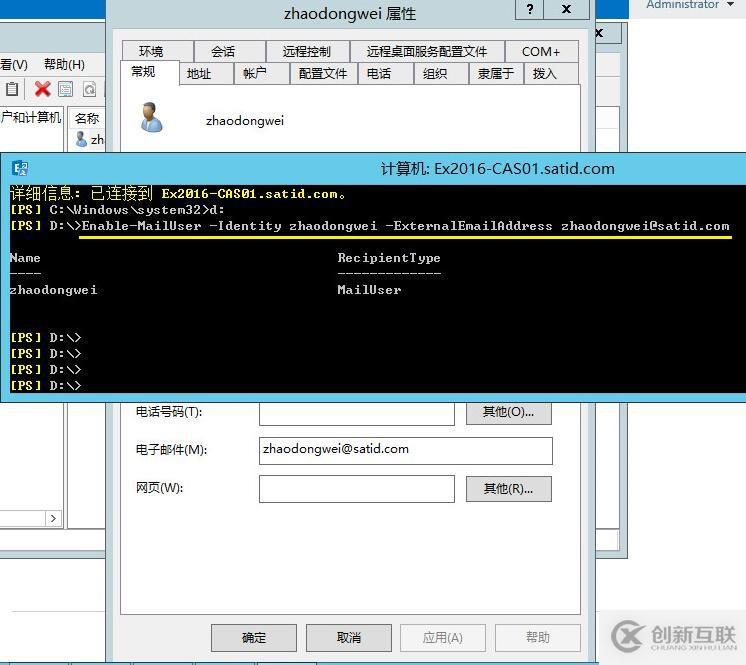Click the properties sheet icon in toolbar
The height and width of the screenshot is (665, 746).
coord(65,89)
